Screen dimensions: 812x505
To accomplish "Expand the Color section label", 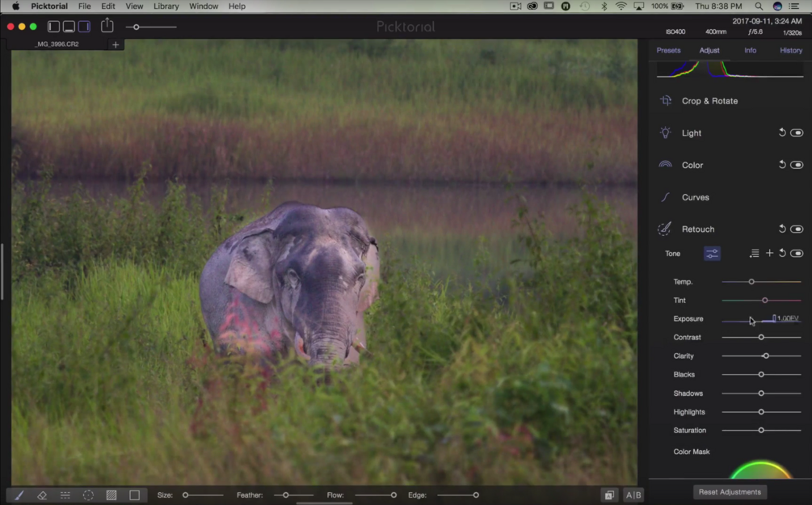I will coord(692,165).
